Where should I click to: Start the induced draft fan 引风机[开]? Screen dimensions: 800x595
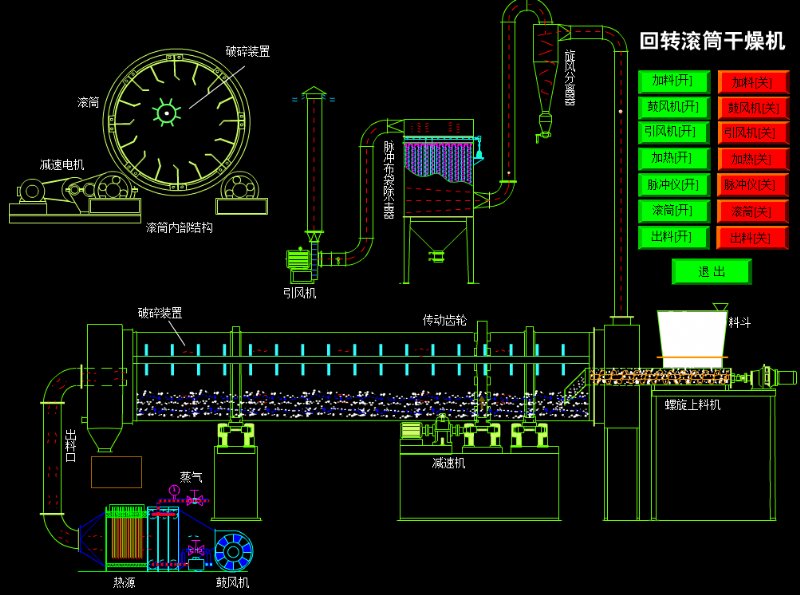click(673, 132)
